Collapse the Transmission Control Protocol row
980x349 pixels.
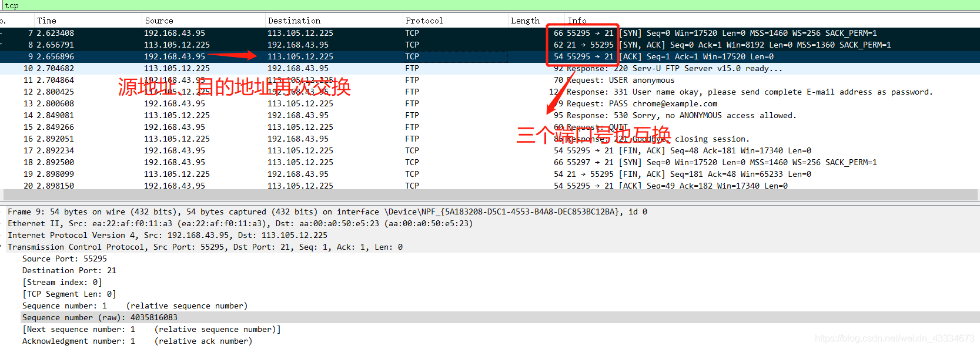pos(490,247)
